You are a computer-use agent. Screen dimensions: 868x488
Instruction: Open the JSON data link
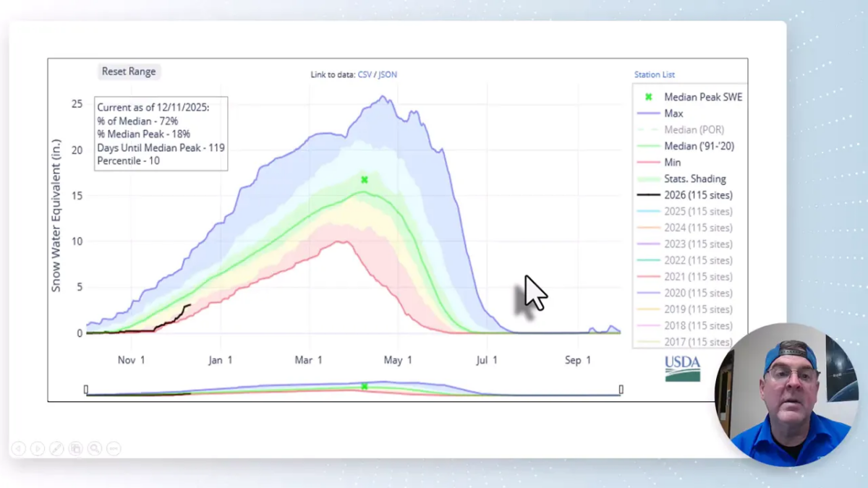tap(387, 74)
